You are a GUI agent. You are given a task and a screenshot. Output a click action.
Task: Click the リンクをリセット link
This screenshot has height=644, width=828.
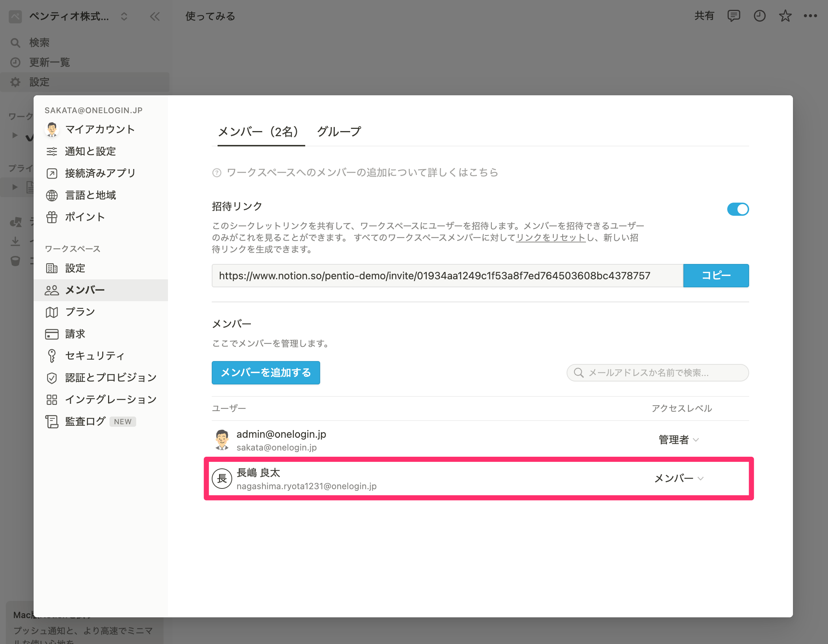[551, 238]
